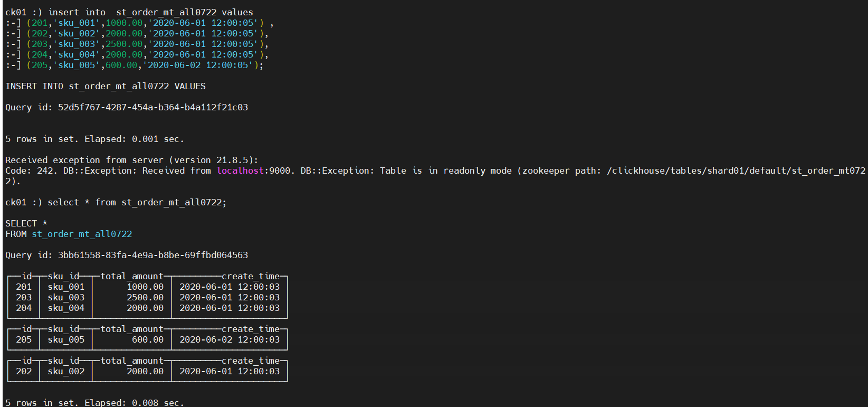Click the 'select * from st_order_mt_all0722;' command
Viewport: 868px width, 407px height.
coord(137,202)
